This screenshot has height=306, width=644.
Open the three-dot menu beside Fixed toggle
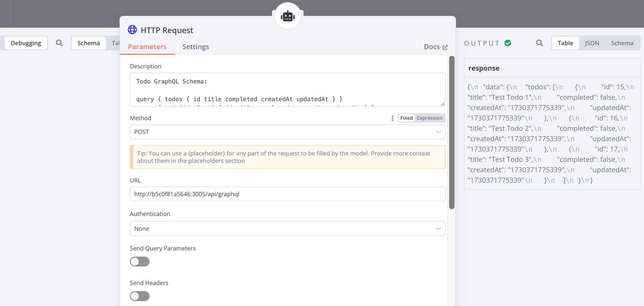click(392, 118)
